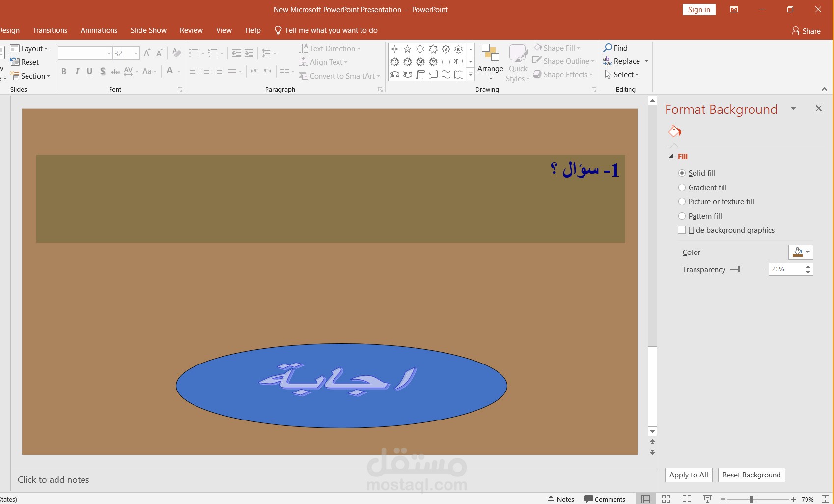
Task: Open View tab
Action: pos(223,30)
